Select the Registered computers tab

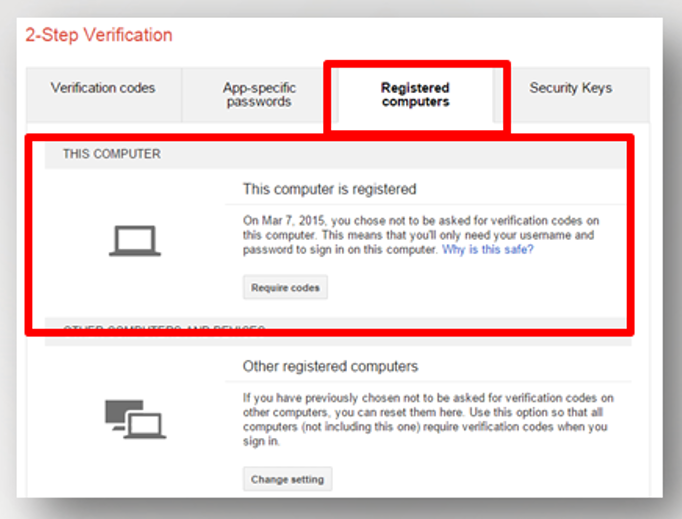click(415, 95)
